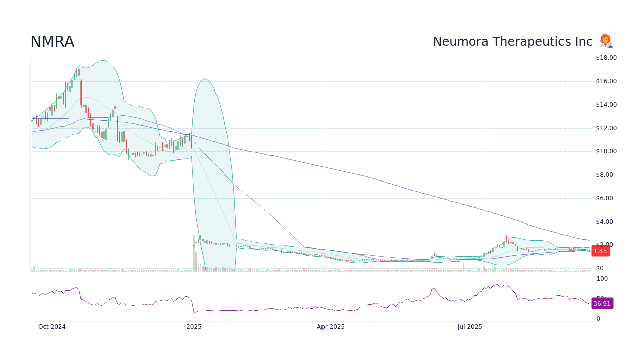644x362 pixels.
Task: Select the Oct 2024 date axis label
Action: [52, 327]
